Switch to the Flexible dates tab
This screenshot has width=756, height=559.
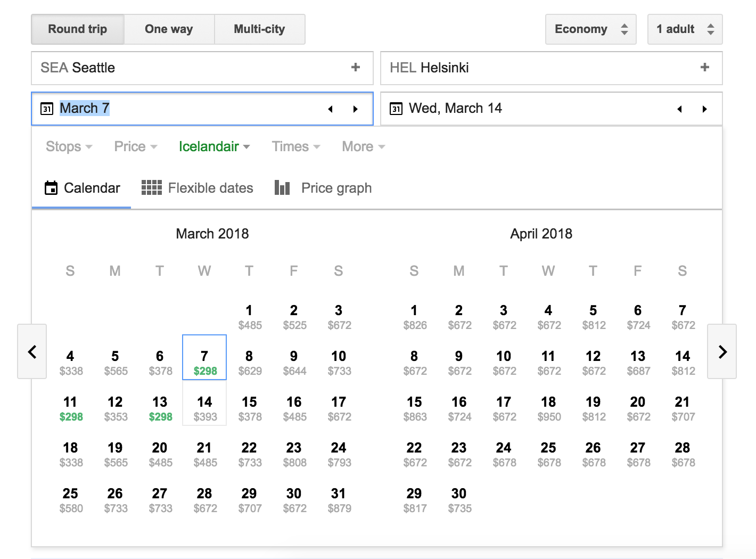pos(198,188)
